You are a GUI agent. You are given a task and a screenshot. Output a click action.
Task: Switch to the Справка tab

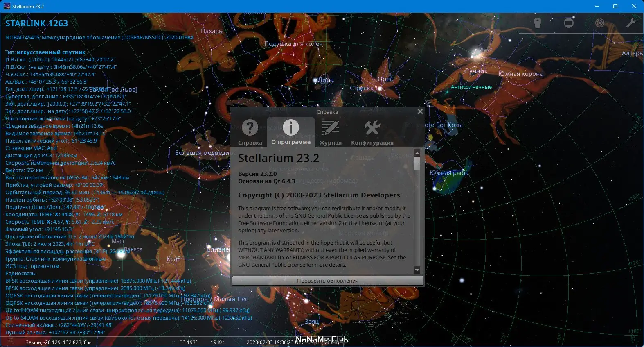pos(250,132)
